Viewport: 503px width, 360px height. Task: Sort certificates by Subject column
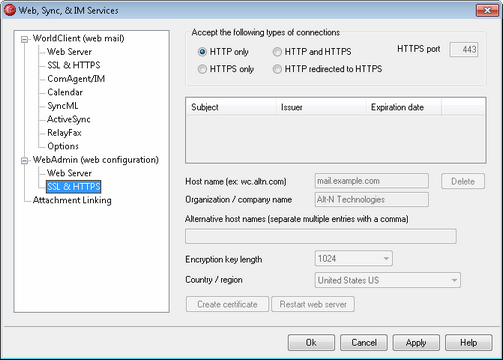[231, 107]
